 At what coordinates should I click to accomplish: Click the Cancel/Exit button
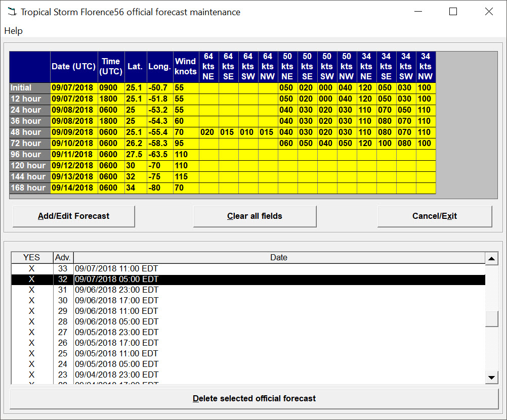(434, 216)
